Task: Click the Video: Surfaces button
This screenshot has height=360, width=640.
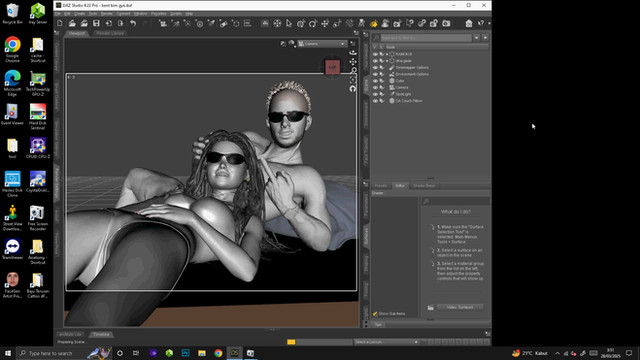Action: pyautogui.click(x=460, y=307)
